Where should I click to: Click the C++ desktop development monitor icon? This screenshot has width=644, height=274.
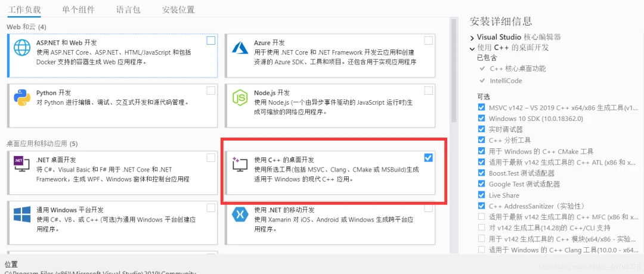coord(240,164)
